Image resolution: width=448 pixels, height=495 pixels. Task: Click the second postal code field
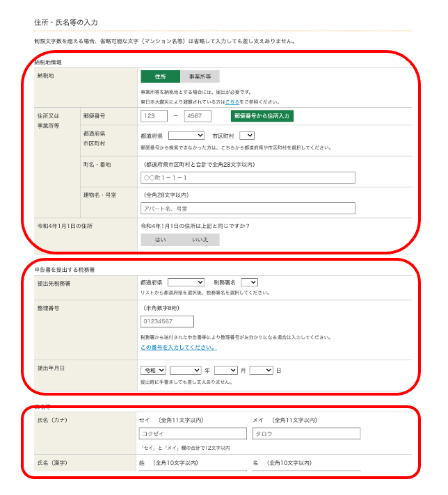coord(198,116)
